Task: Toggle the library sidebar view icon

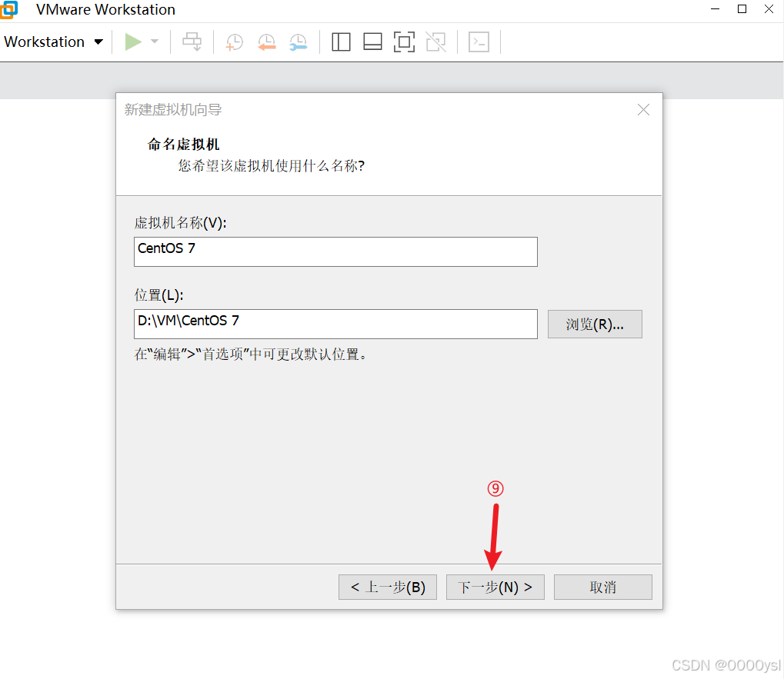Action: 341,42
